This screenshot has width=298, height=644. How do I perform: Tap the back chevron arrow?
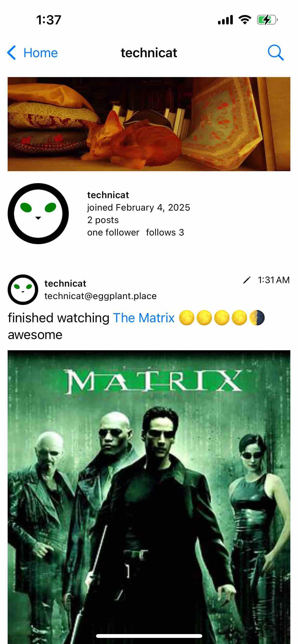(x=11, y=53)
